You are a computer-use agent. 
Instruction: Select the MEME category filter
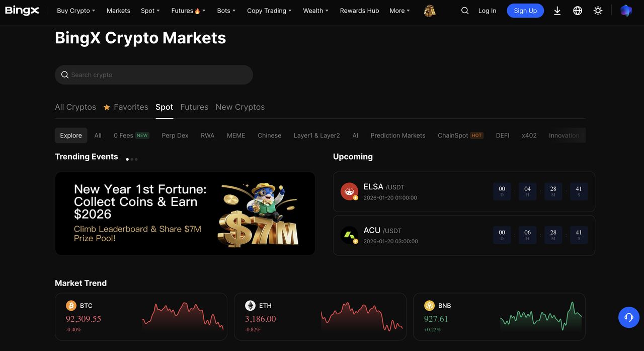pos(236,135)
